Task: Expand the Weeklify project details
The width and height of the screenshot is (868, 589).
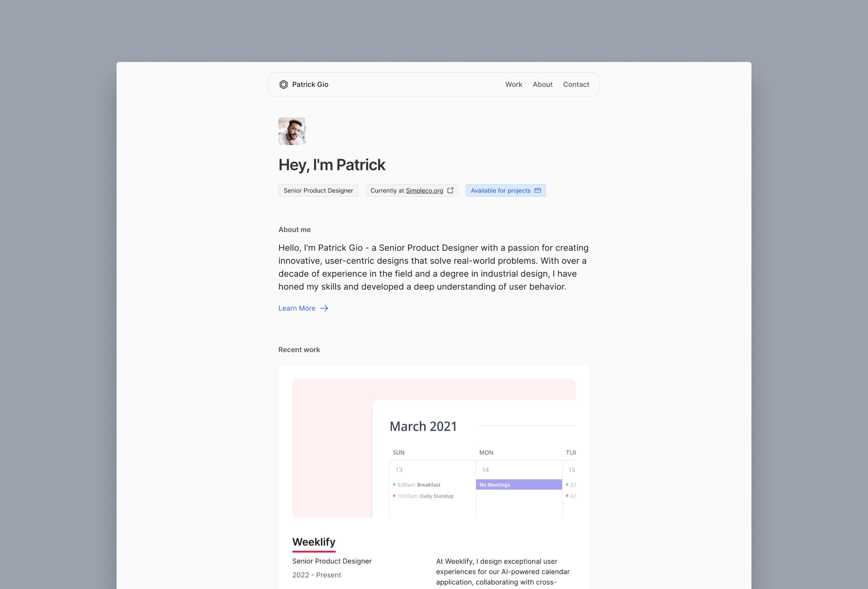Action: (x=313, y=542)
